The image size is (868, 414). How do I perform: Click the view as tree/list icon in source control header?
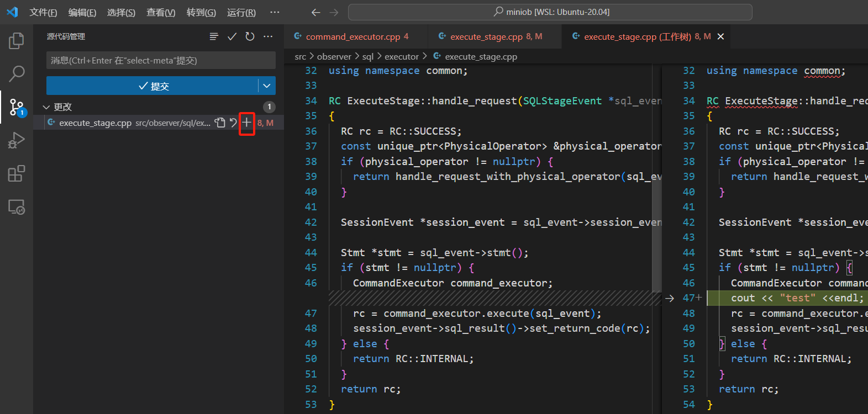(214, 36)
